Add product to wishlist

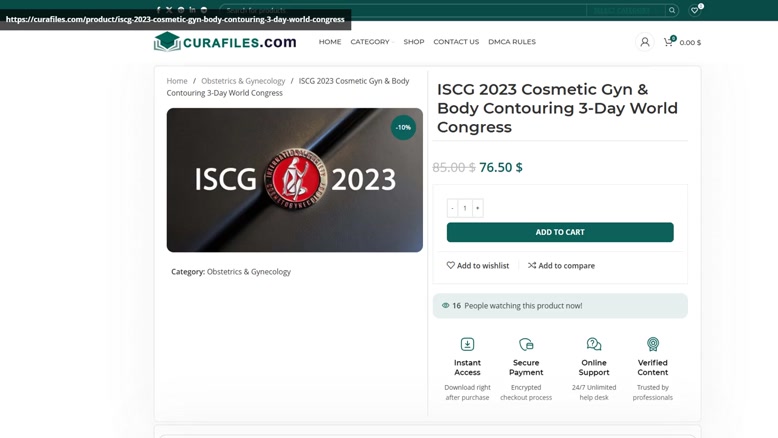coord(478,265)
